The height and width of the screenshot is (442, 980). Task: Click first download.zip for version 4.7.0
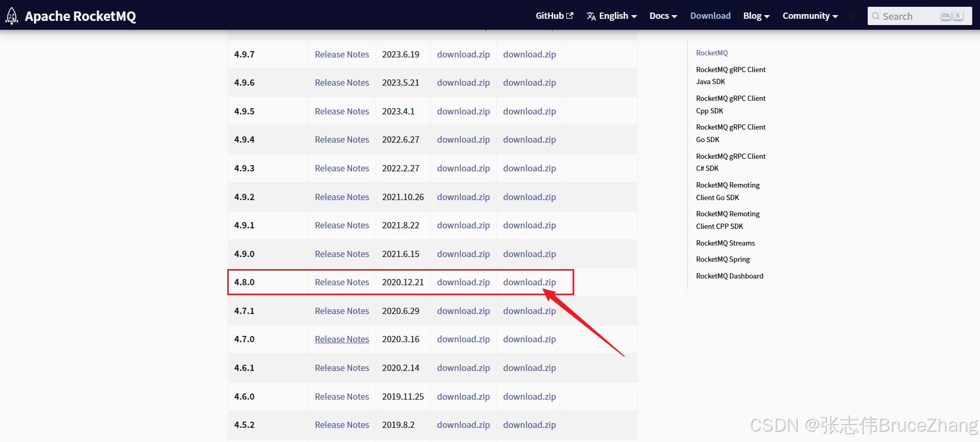[x=463, y=339]
